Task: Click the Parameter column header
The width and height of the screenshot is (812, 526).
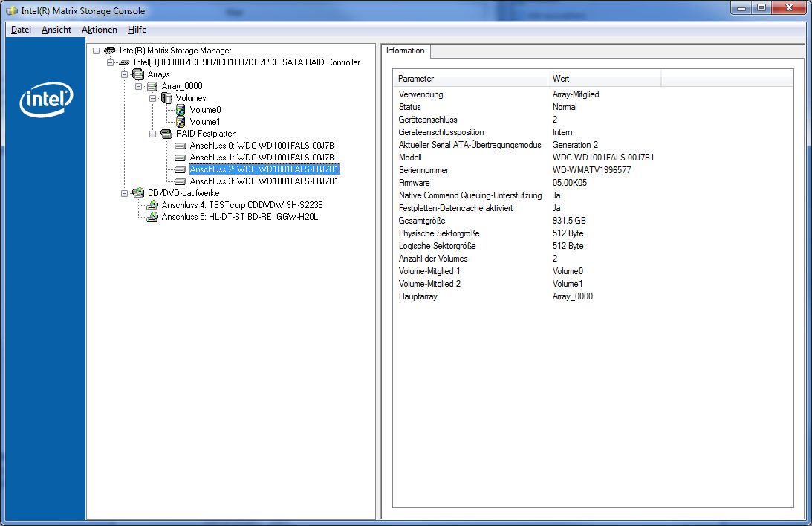Action: pos(470,79)
